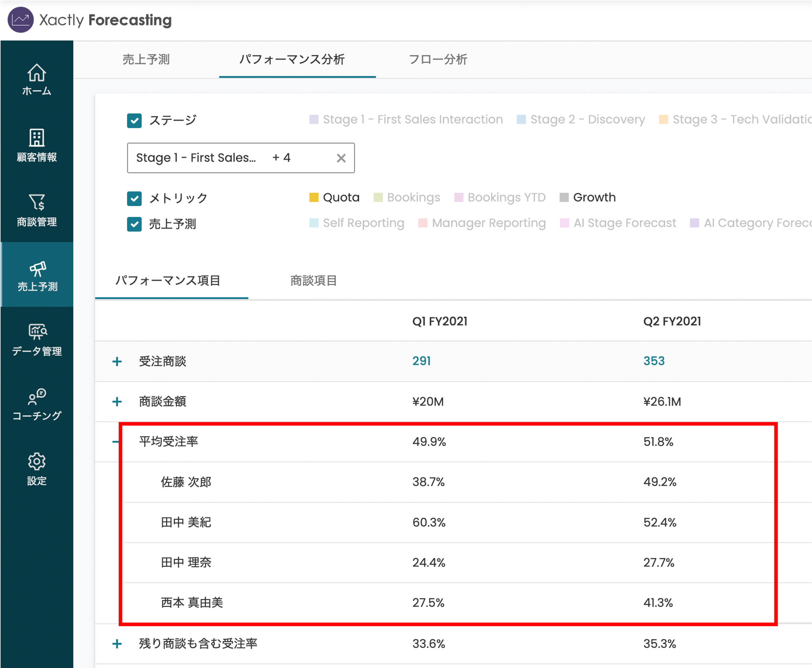Collapse the 平均受注率 row
The height and width of the screenshot is (668, 812).
116,442
